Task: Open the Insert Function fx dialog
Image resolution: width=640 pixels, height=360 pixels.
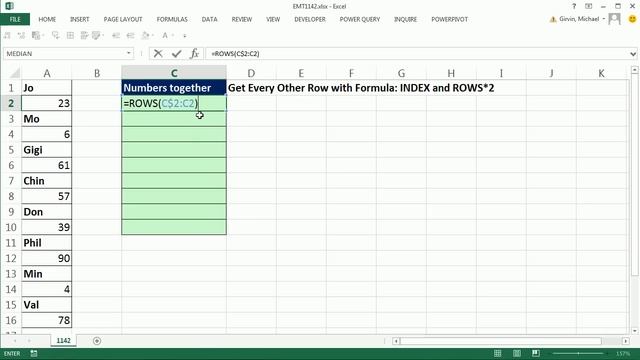Action: pos(195,53)
